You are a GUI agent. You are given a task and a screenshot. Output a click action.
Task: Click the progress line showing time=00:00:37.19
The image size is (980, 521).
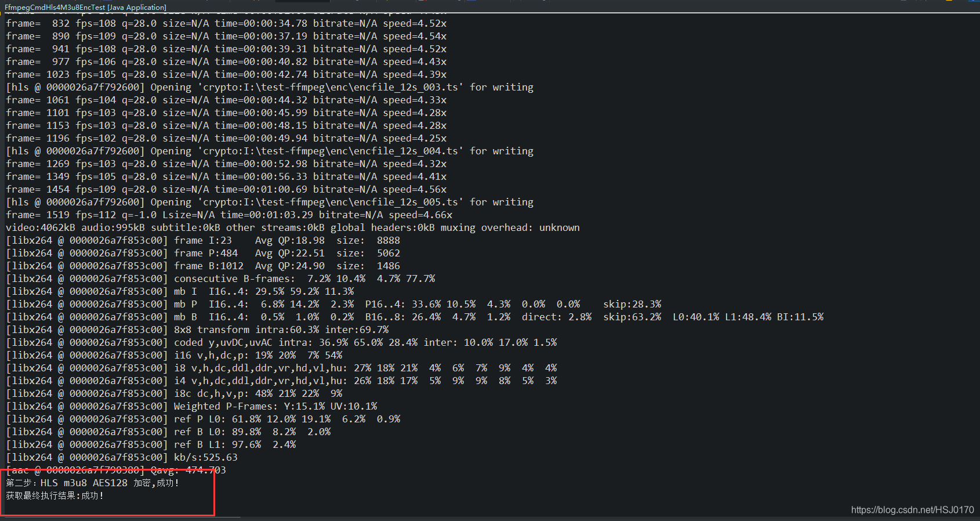tap(226, 36)
